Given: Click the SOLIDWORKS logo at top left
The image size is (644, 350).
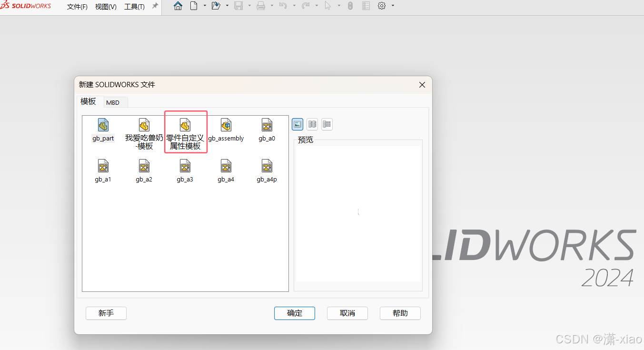Looking at the screenshot, I should (26, 6).
